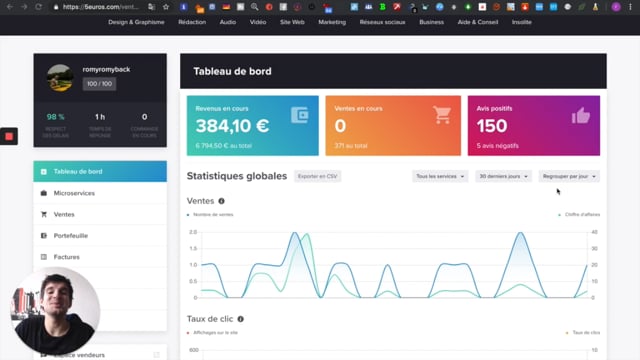Image resolution: width=640 pixels, height=360 pixels.
Task: Click the 1 h response time value
Action: tap(100, 117)
